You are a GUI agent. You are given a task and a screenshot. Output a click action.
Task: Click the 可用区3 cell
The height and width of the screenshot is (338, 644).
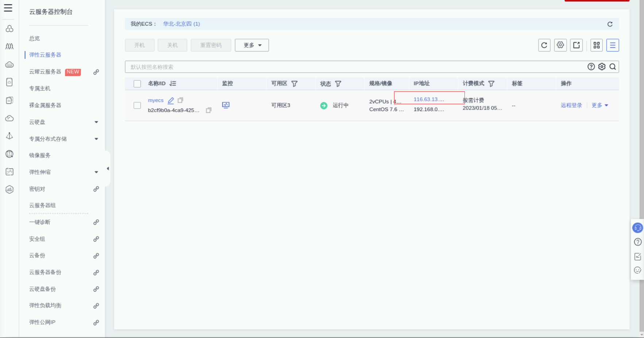pos(281,105)
